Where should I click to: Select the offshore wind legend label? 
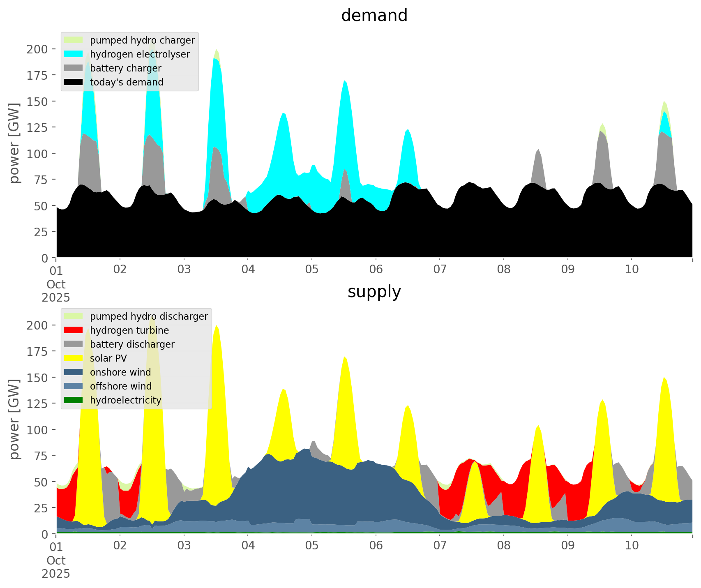(x=120, y=386)
